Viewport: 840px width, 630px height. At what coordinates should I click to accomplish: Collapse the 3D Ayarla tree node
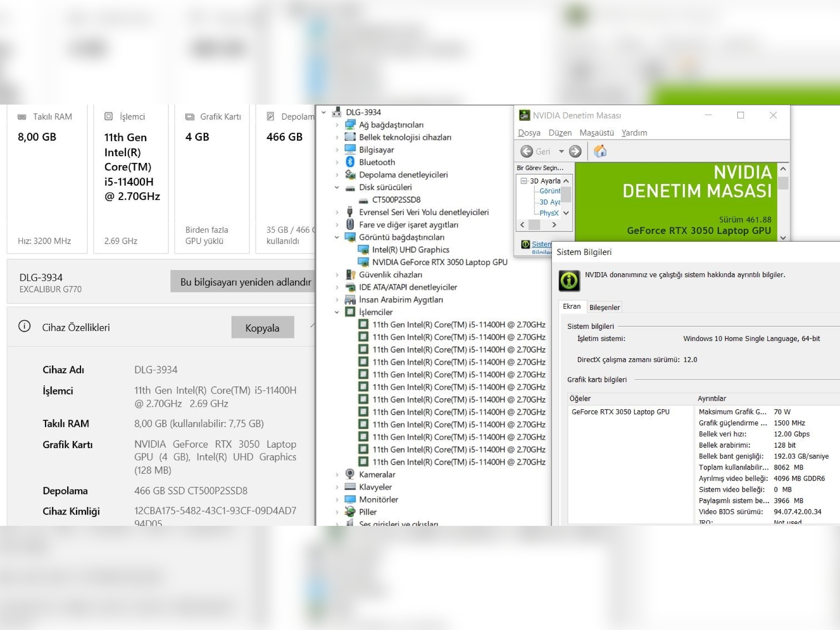(524, 181)
